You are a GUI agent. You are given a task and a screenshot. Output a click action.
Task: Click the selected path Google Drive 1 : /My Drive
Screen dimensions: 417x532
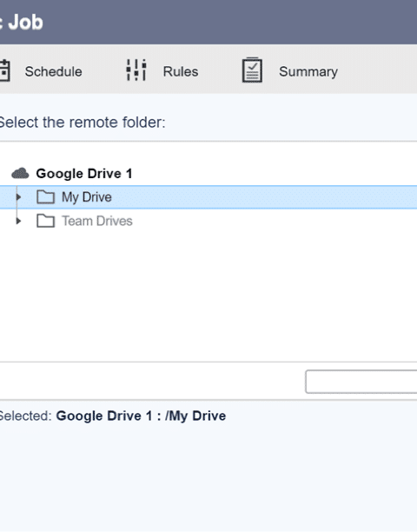click(141, 416)
